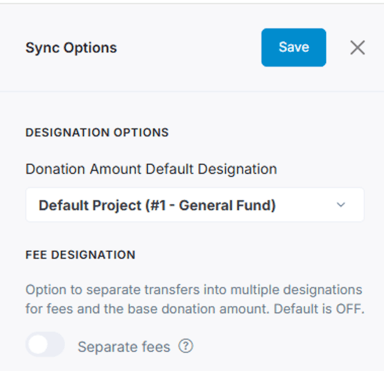The height and width of the screenshot is (371, 384).
Task: Close the Sync Options panel with X
Action: 358,48
